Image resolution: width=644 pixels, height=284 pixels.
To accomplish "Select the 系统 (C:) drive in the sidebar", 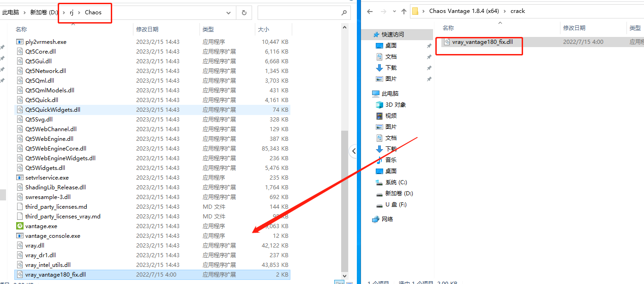I will 396,182.
